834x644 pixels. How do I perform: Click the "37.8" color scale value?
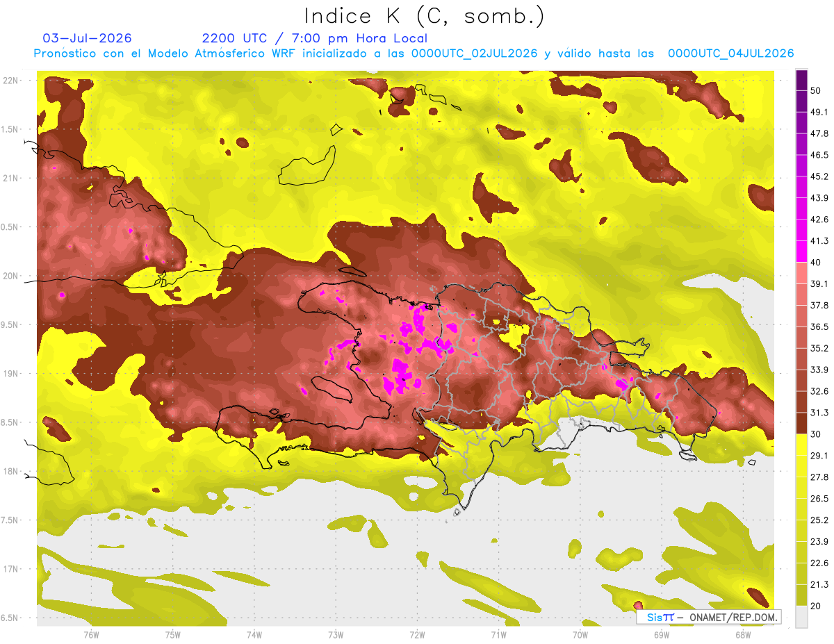tap(819, 305)
